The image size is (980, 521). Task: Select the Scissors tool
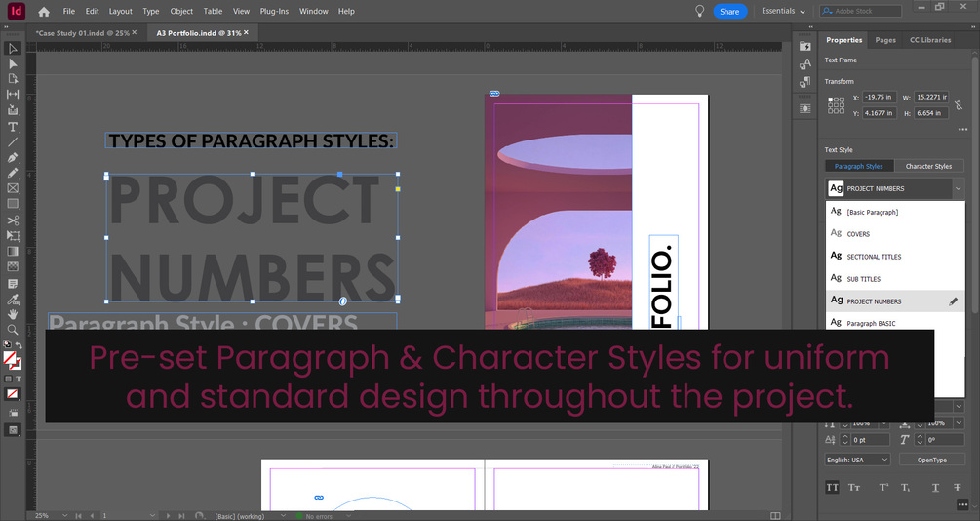pyautogui.click(x=13, y=220)
